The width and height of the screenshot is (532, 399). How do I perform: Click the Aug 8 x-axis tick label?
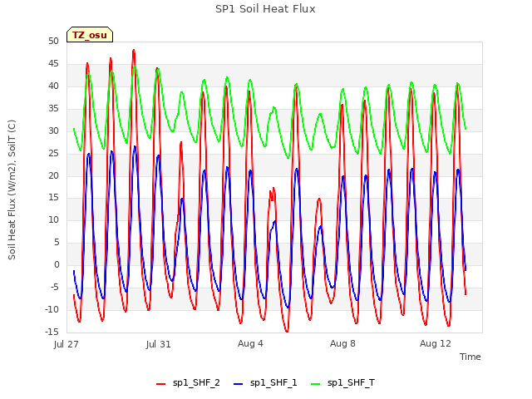(x=342, y=343)
